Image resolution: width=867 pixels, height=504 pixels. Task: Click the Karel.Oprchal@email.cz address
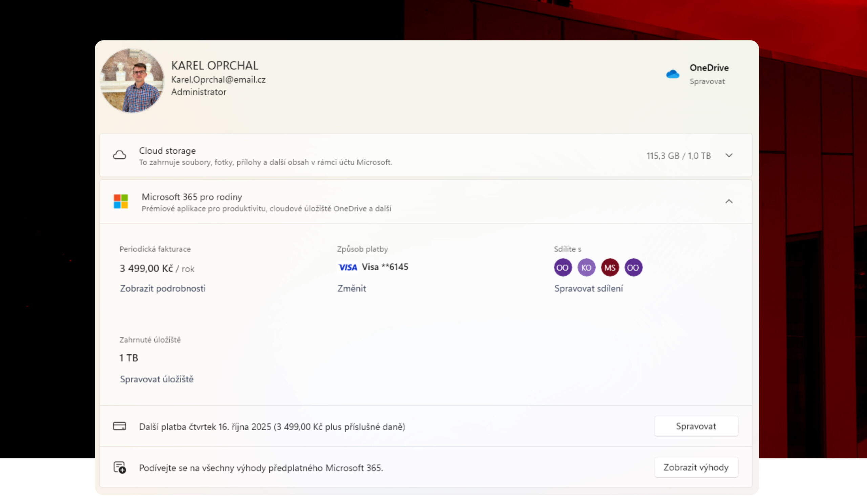click(218, 80)
